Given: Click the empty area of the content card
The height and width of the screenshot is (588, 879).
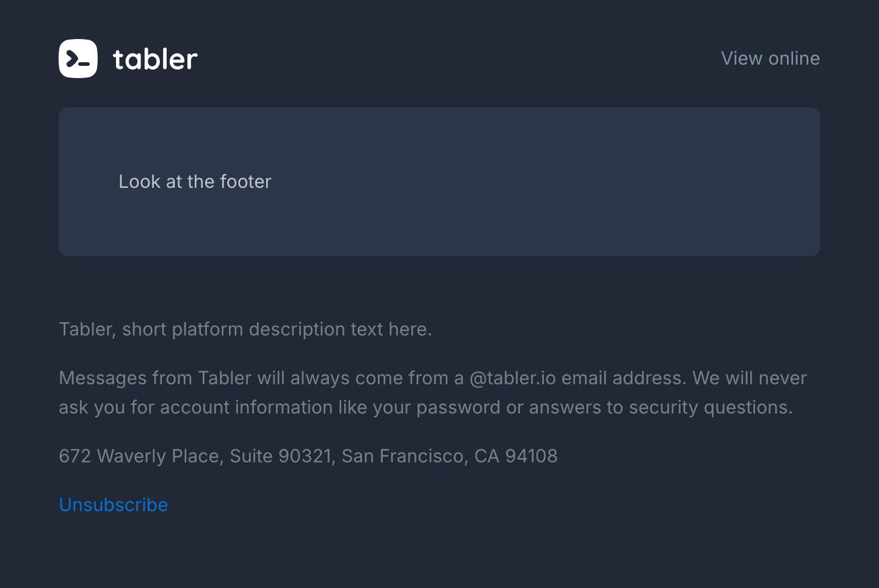Looking at the screenshot, I should point(549,182).
